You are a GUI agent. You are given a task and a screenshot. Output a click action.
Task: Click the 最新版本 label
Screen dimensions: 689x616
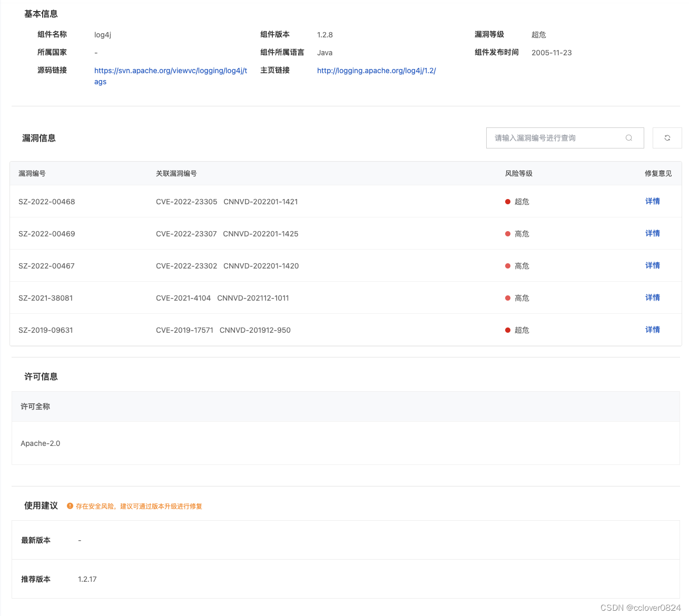tap(36, 540)
